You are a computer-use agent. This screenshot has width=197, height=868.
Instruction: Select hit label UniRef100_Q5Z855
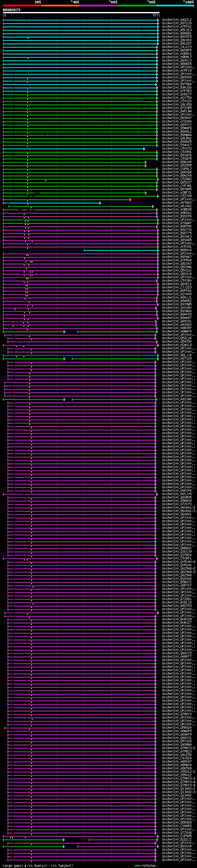tap(177, 165)
